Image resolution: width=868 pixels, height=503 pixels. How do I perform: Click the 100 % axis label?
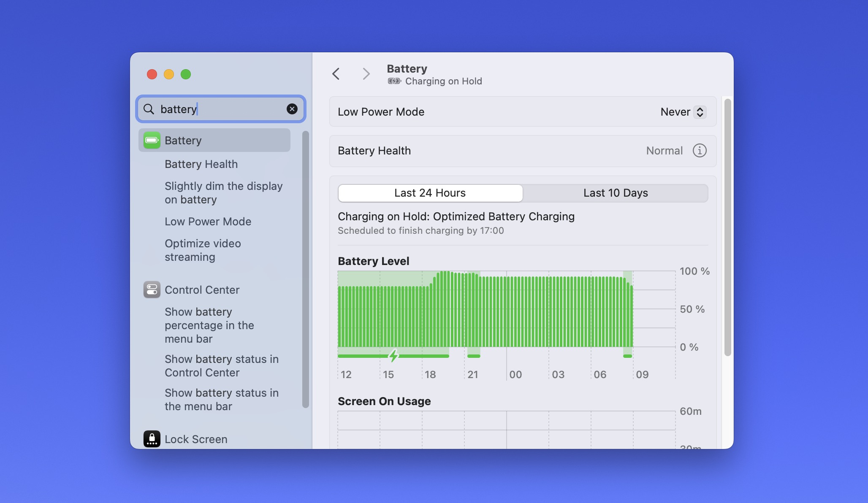(x=694, y=271)
